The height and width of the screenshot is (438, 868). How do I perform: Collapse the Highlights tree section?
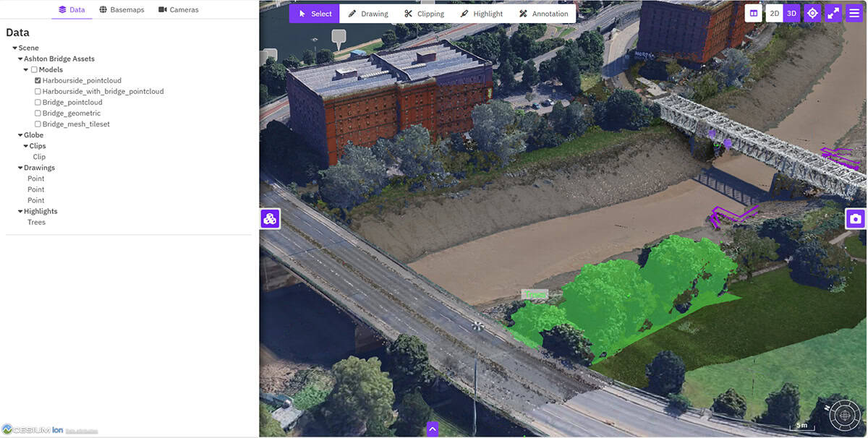point(20,212)
